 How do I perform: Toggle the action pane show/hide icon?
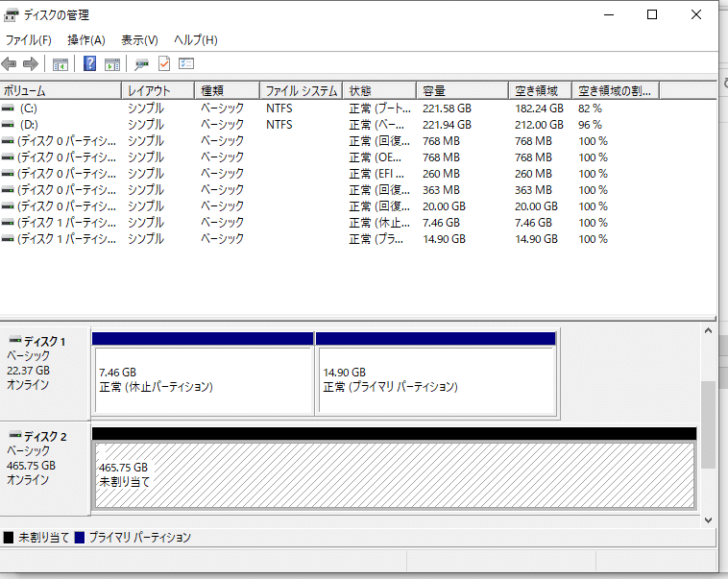point(112,64)
